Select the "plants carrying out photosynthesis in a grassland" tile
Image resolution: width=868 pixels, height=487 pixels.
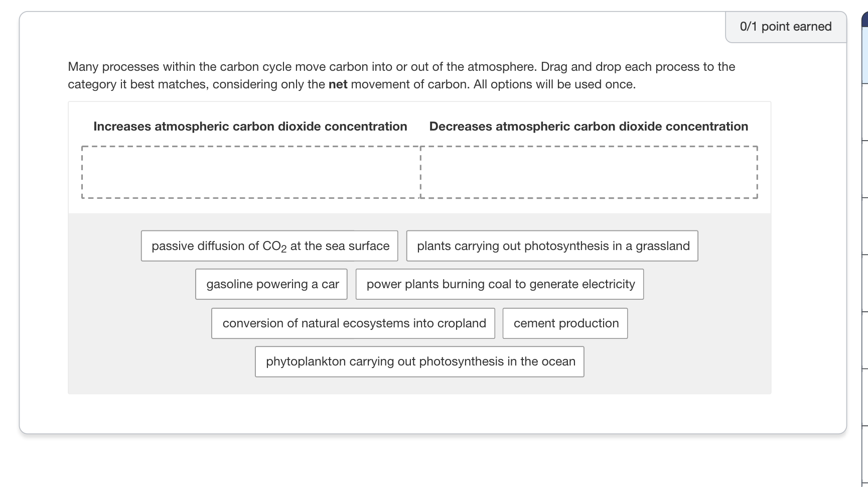click(552, 246)
